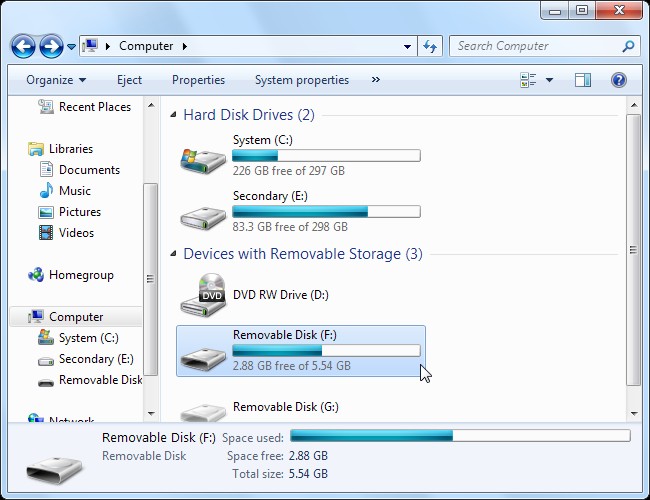Show more toolbar commands chevron
This screenshot has height=500, width=650.
(376, 80)
